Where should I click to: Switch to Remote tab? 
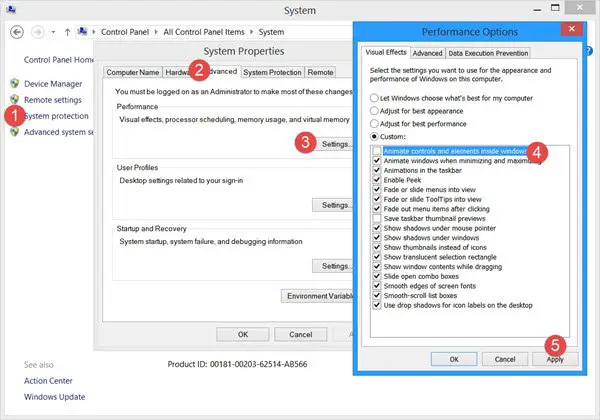(320, 72)
